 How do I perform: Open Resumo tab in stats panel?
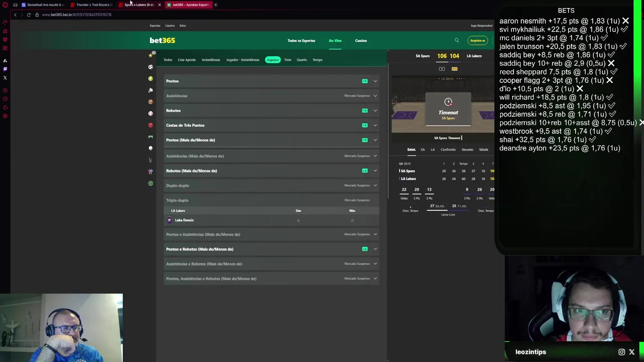pyautogui.click(x=467, y=150)
